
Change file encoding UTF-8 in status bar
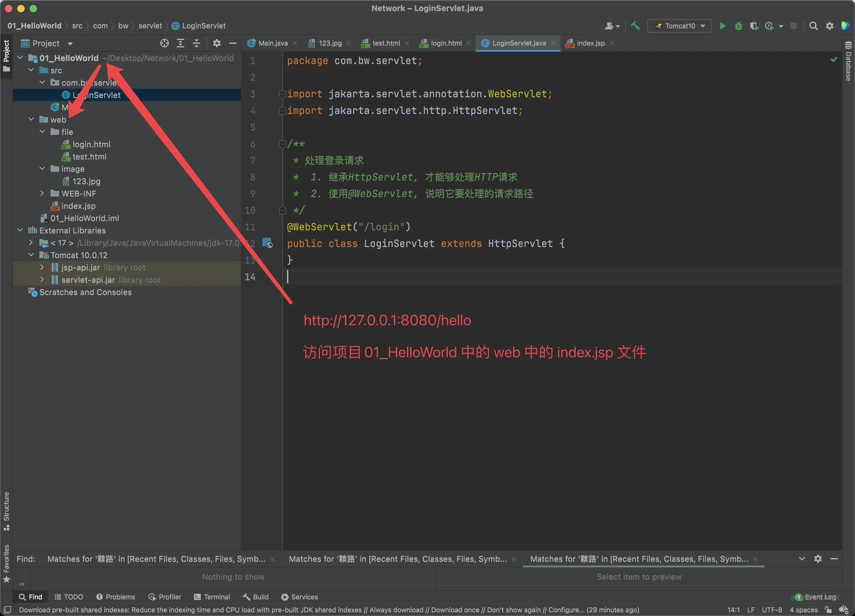[772, 610]
